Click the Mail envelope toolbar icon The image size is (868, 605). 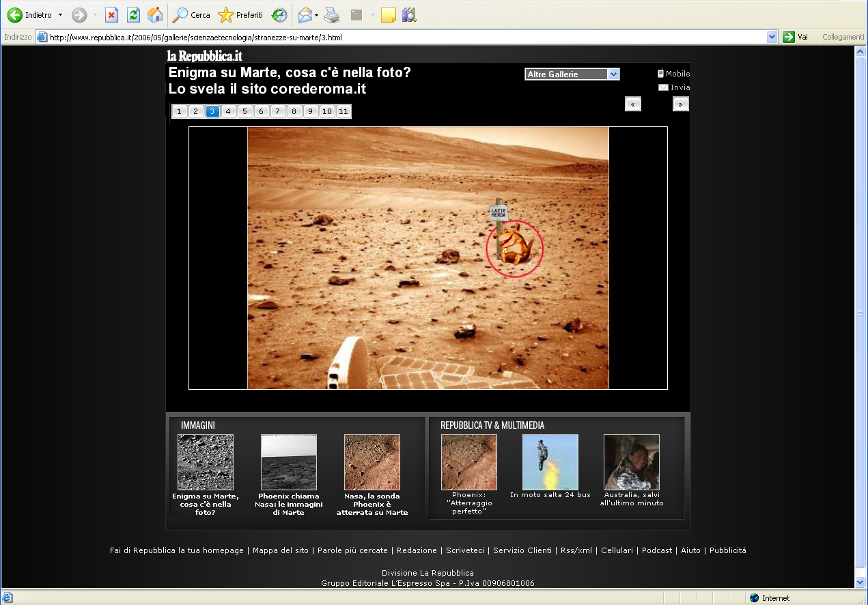point(305,14)
